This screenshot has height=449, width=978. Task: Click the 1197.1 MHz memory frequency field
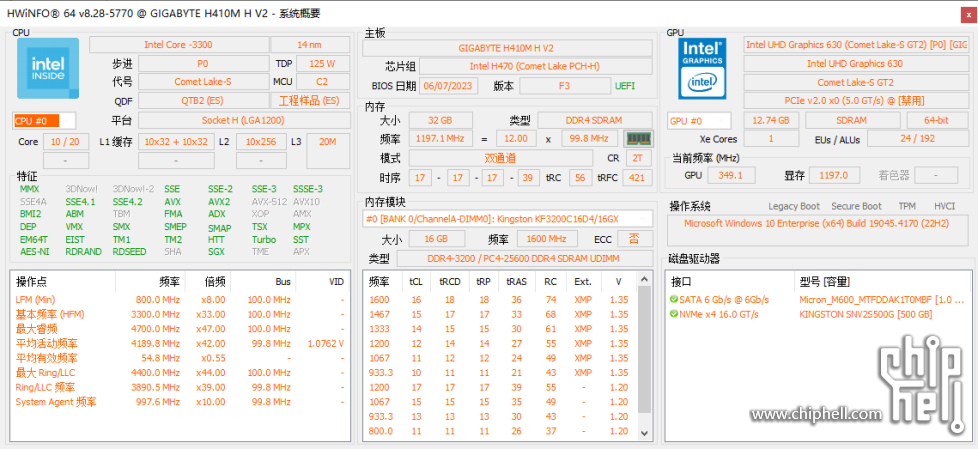point(440,138)
